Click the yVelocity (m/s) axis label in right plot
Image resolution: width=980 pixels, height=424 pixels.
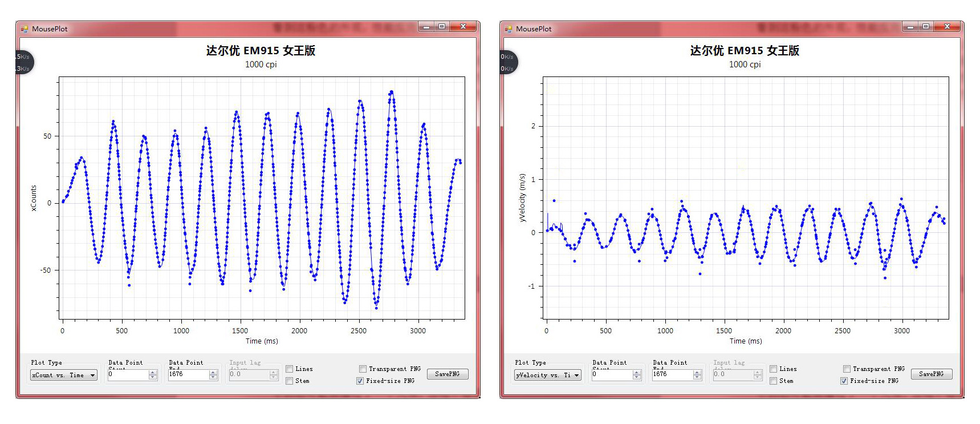522,198
